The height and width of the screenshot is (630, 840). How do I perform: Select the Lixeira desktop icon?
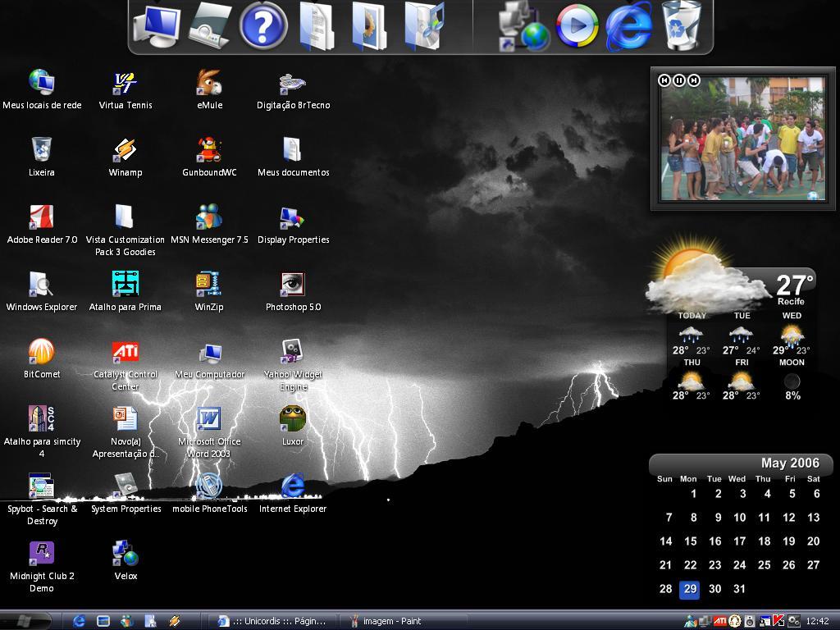click(x=42, y=157)
